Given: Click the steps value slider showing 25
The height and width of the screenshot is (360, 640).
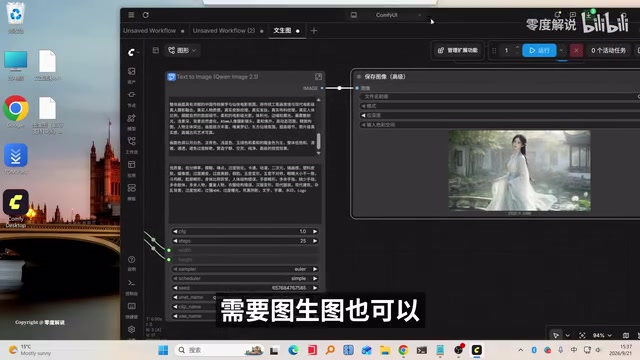Looking at the screenshot, I should coord(244,241).
